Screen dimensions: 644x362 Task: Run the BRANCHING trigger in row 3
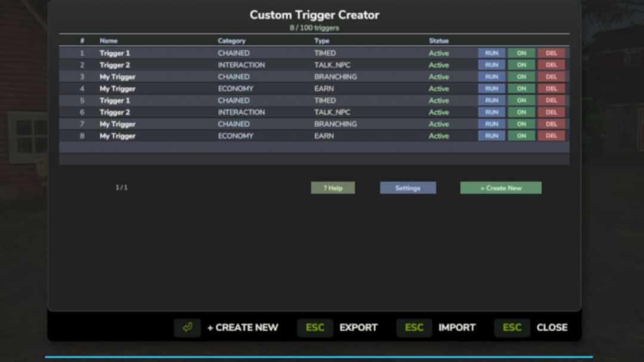(491, 76)
